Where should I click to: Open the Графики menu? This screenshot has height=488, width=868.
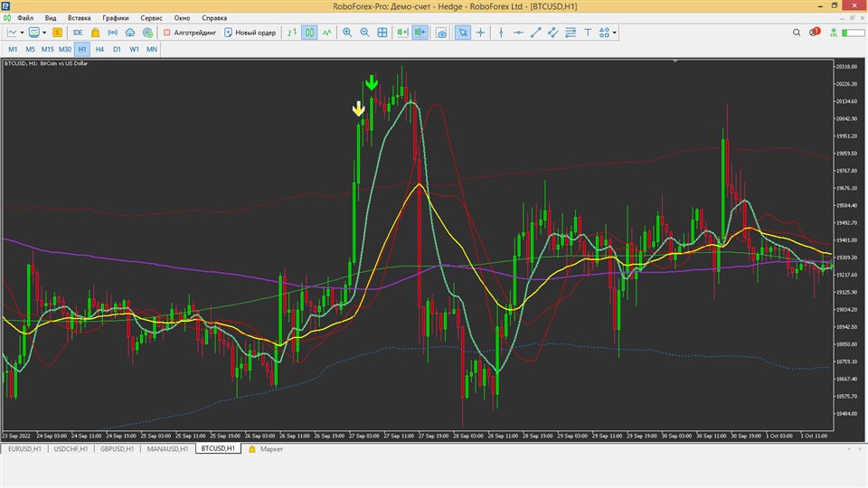(115, 18)
